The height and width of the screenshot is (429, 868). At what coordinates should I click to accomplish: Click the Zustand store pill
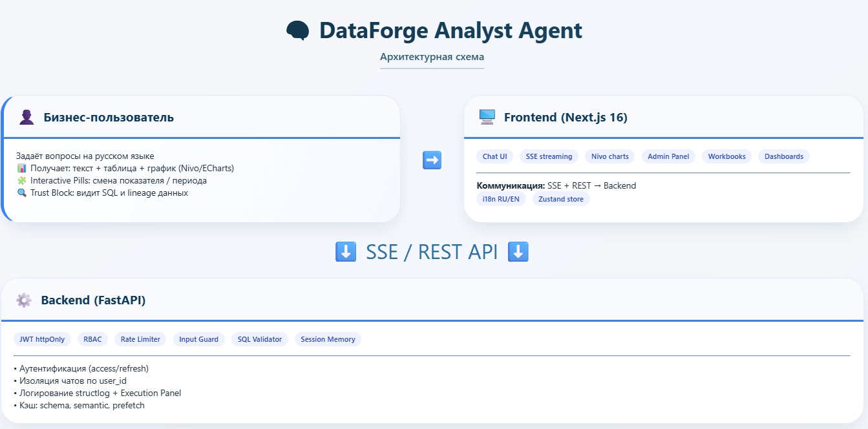(x=561, y=199)
